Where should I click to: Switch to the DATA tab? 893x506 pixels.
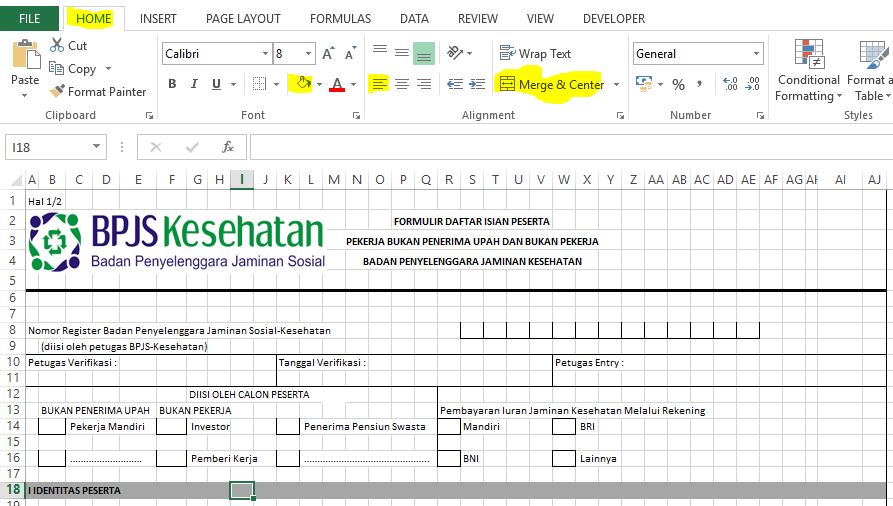(x=414, y=19)
